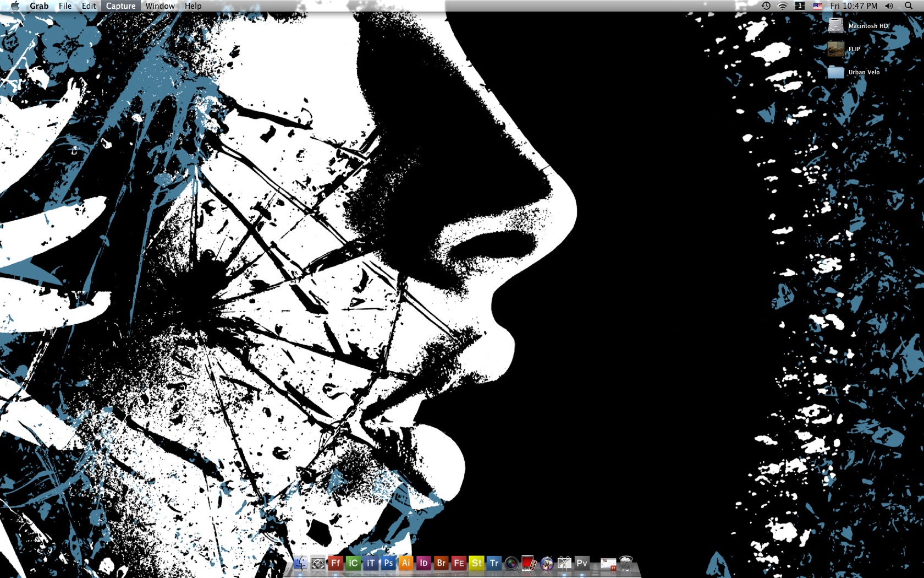
Task: Click the Fri 10:47 PM clock
Action: (x=854, y=6)
